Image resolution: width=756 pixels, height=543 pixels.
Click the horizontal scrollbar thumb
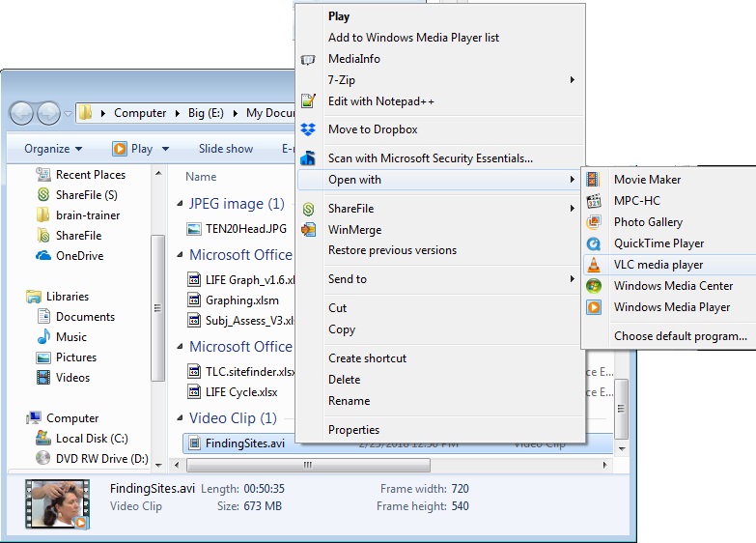308,466
